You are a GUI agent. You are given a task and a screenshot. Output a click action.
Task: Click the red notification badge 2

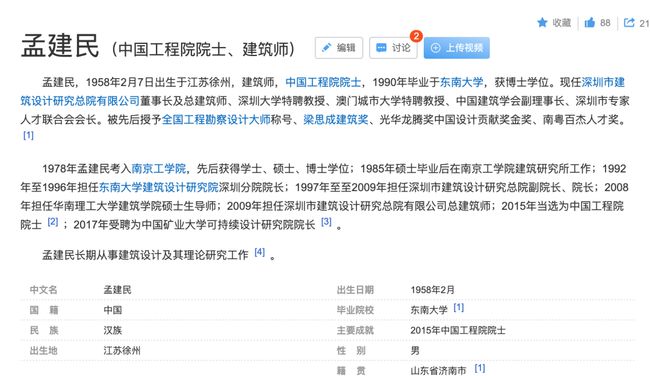click(x=416, y=36)
